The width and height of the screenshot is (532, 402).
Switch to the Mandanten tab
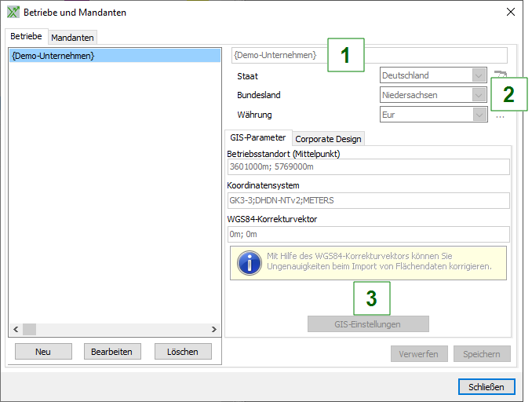click(x=72, y=38)
